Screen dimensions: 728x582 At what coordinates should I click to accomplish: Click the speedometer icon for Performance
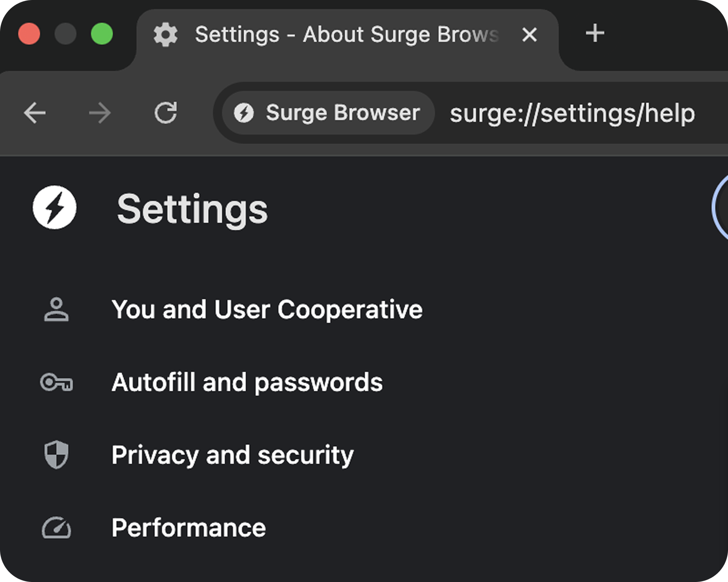pos(57,528)
